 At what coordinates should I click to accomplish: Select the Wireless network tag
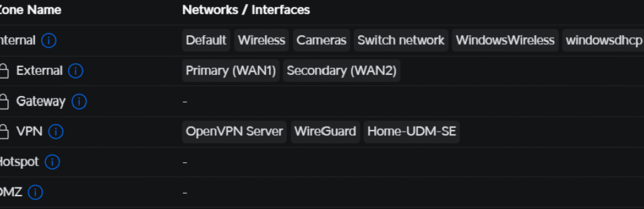261,40
